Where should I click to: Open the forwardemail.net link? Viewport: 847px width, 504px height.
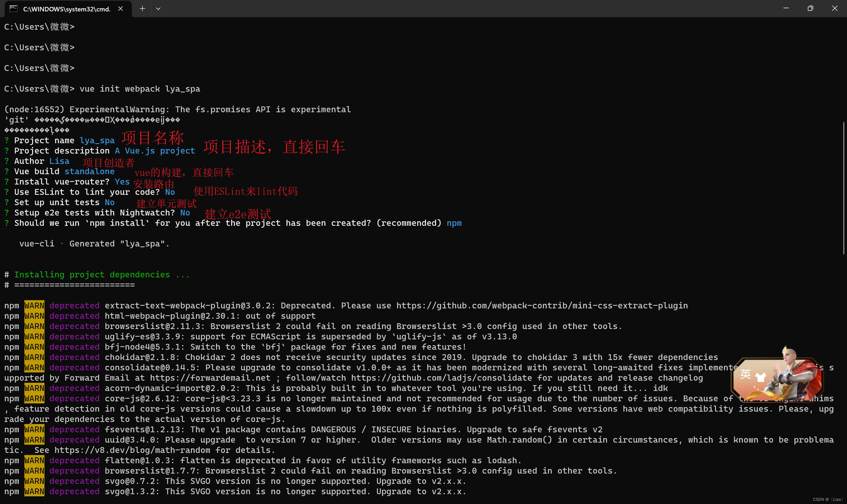coord(210,378)
